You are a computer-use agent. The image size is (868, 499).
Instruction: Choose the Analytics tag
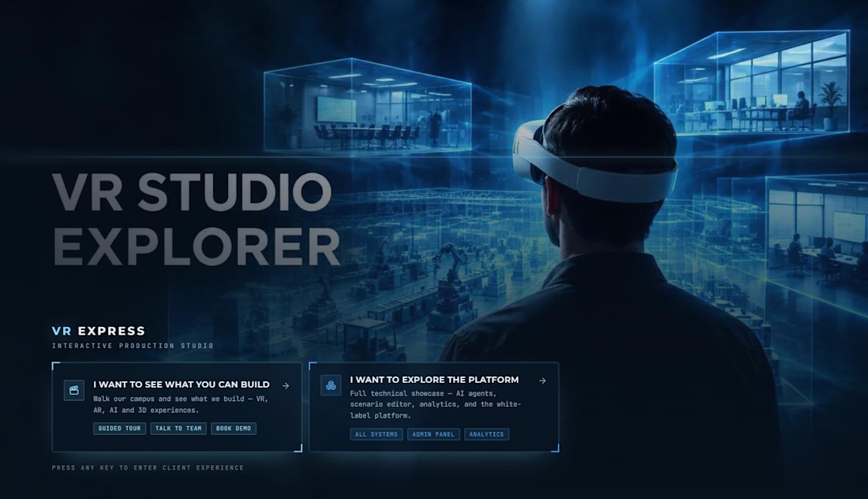[487, 434]
